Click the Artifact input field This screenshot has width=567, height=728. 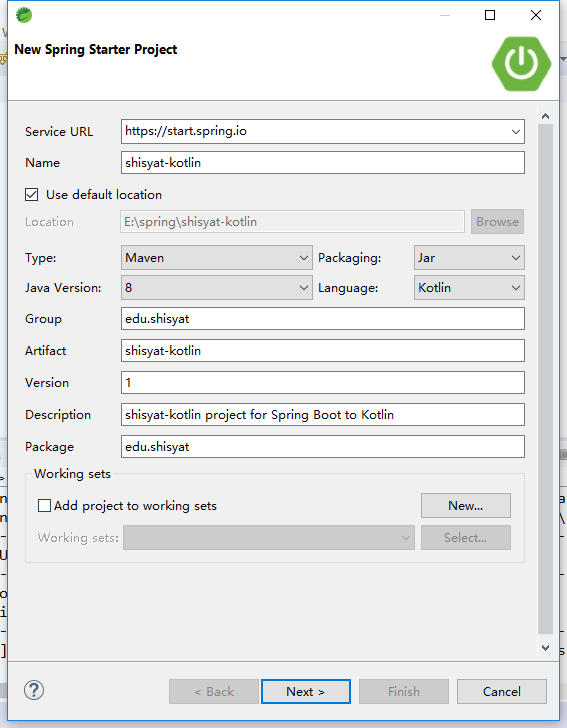323,351
